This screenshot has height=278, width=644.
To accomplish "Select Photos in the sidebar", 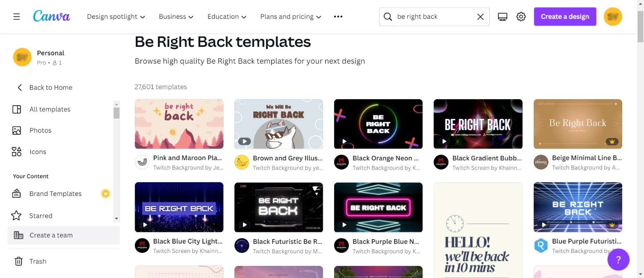I will pyautogui.click(x=40, y=130).
